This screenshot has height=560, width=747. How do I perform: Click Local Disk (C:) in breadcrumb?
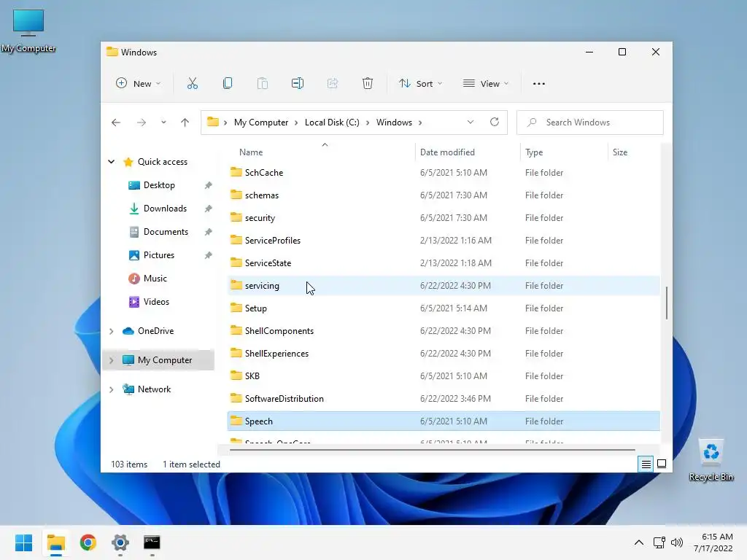coord(332,122)
